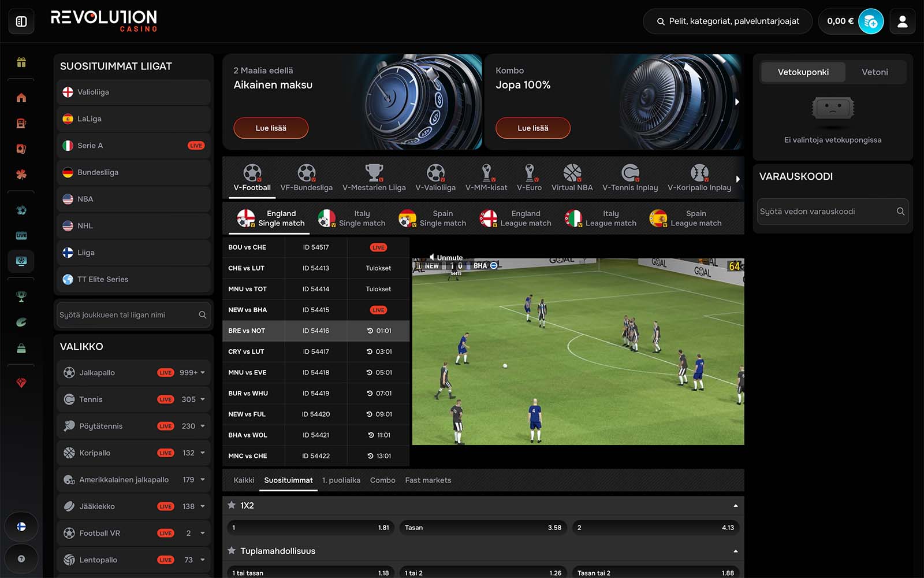Image resolution: width=924 pixels, height=578 pixels.
Task: Click the deposit wallet icon next to balance
Action: click(870, 22)
